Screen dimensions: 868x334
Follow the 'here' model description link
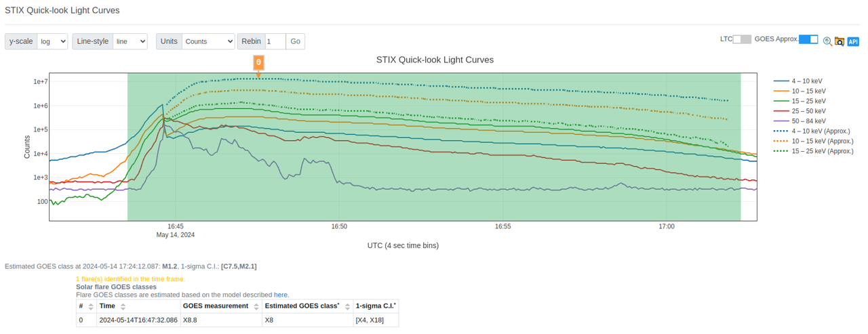click(x=281, y=295)
